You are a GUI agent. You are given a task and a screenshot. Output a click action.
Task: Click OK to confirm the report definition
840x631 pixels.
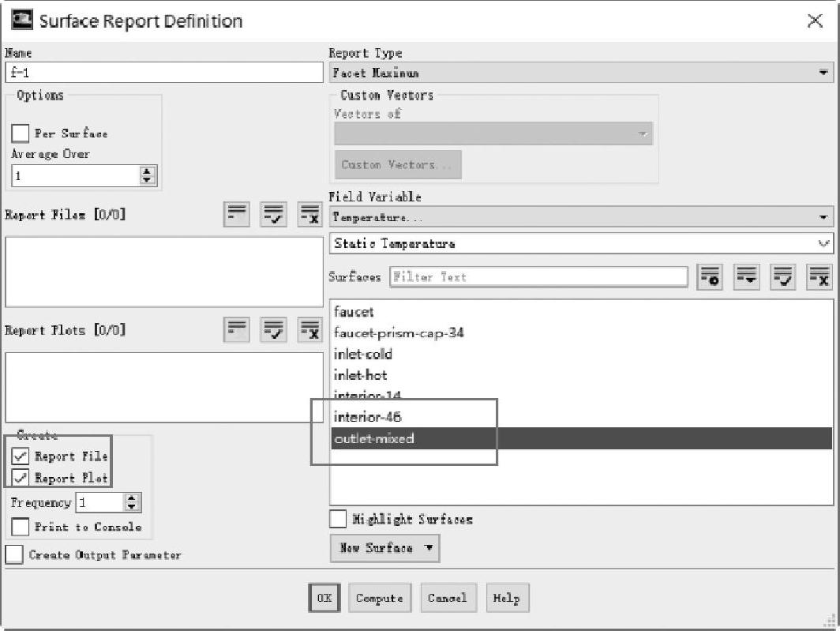[x=324, y=598]
